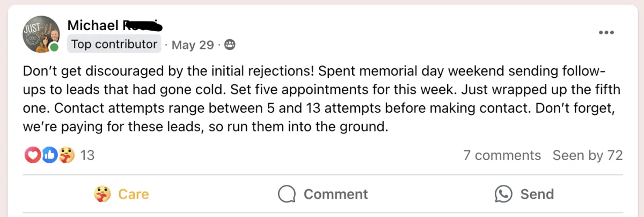
Task: View the list of 13 reactions
Action: point(87,156)
